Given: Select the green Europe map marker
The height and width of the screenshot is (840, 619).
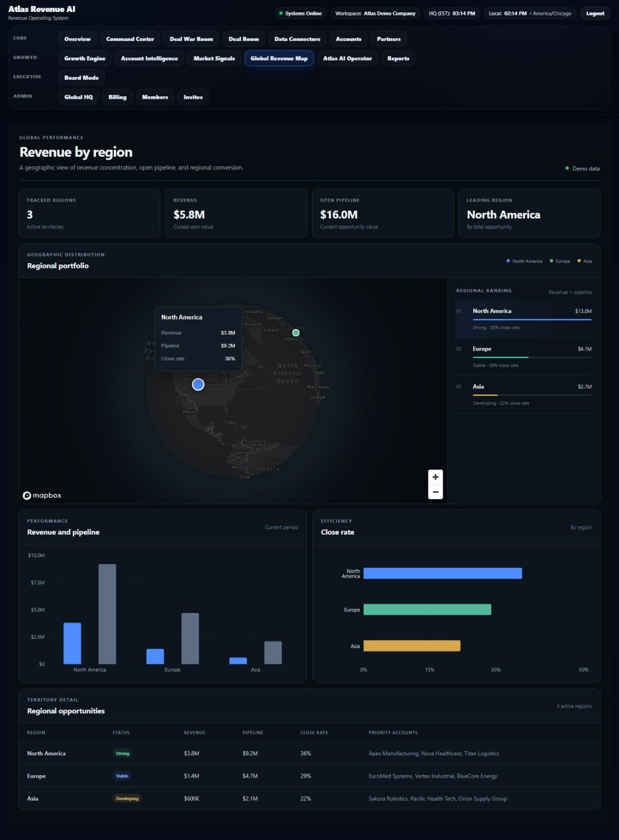Looking at the screenshot, I should point(296,332).
